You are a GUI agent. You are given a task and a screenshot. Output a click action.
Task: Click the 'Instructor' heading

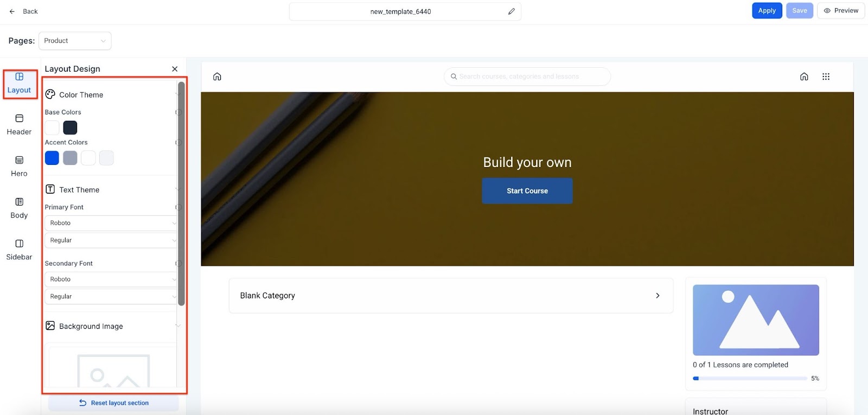[x=710, y=411]
